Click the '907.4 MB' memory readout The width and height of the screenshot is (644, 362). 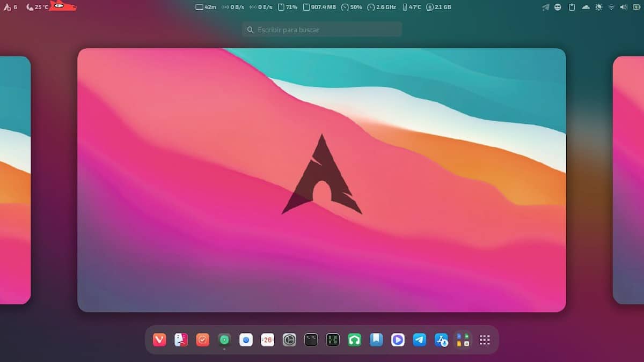[x=319, y=7]
